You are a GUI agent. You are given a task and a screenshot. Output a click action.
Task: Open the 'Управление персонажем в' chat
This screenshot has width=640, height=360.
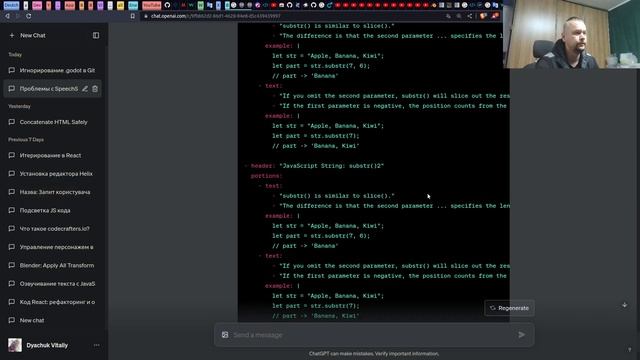[x=53, y=247]
